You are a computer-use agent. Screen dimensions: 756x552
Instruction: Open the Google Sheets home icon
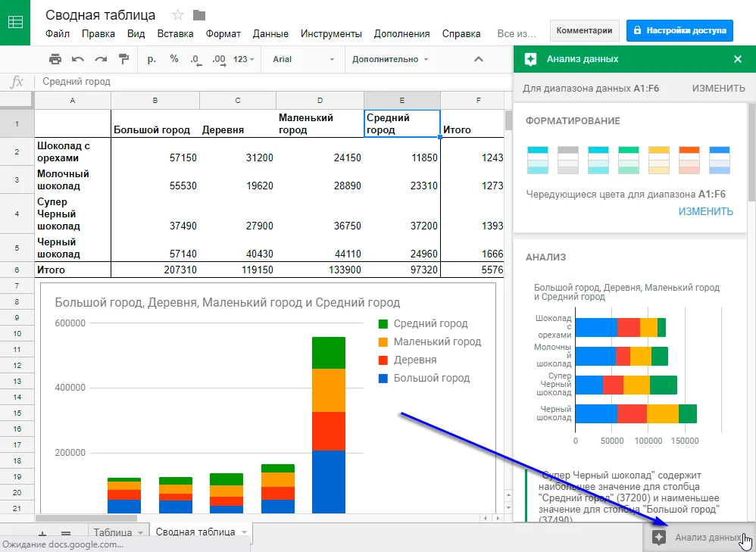15,21
